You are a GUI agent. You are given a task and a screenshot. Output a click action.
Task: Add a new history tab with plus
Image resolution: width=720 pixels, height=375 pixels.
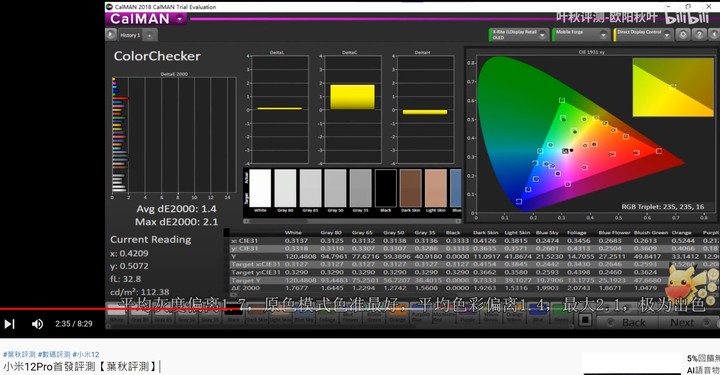pos(150,35)
